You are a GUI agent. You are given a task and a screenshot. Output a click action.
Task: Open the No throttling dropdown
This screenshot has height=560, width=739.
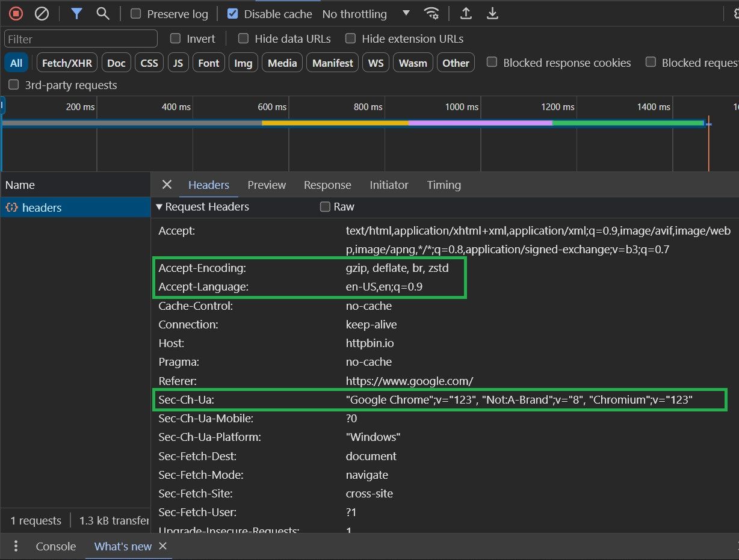pyautogui.click(x=366, y=14)
